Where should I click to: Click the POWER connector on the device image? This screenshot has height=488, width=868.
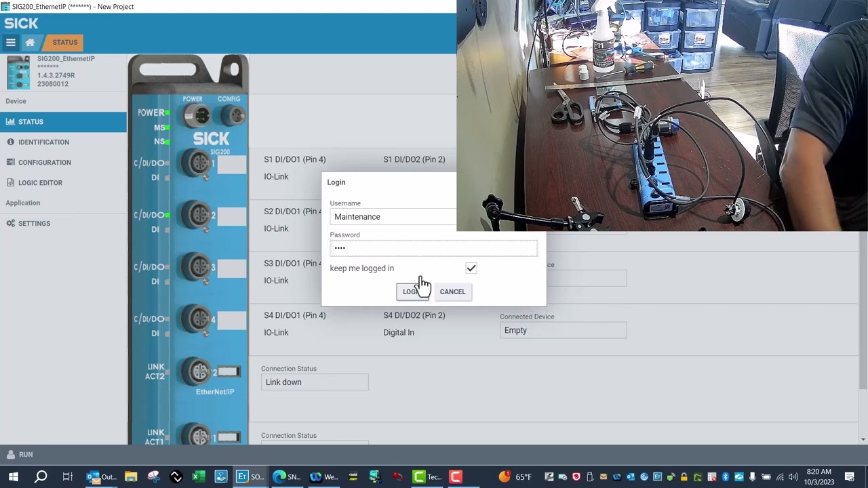(197, 116)
